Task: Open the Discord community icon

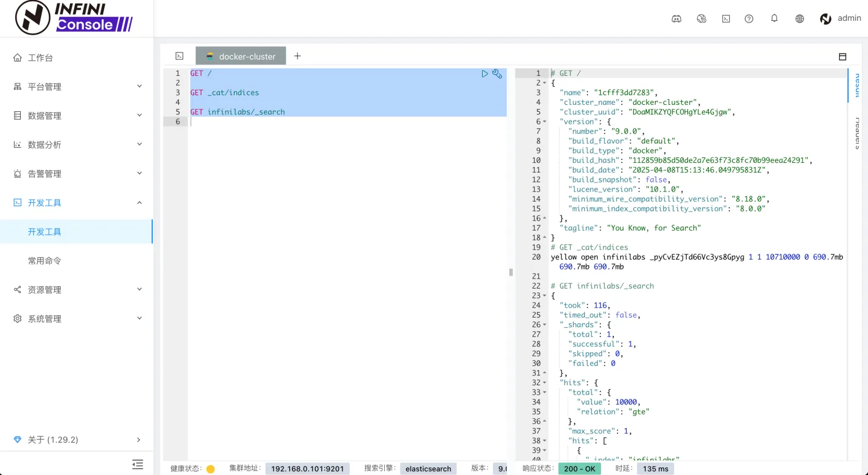Action: tap(676, 19)
